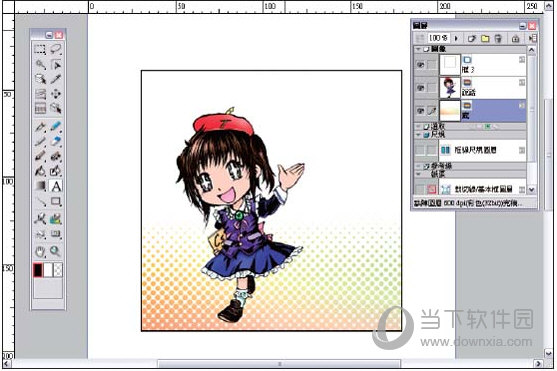Open opacity slider arrow next to 100%

tap(456, 38)
